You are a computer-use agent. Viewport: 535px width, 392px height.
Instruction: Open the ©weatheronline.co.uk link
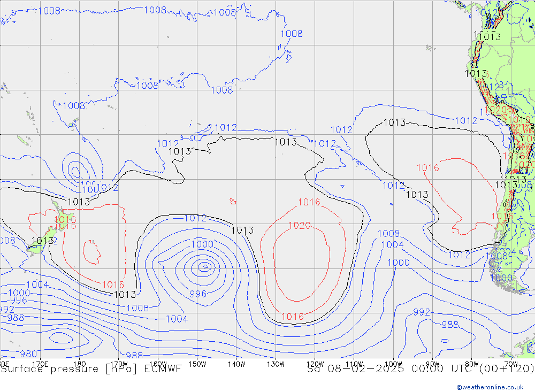click(490, 387)
